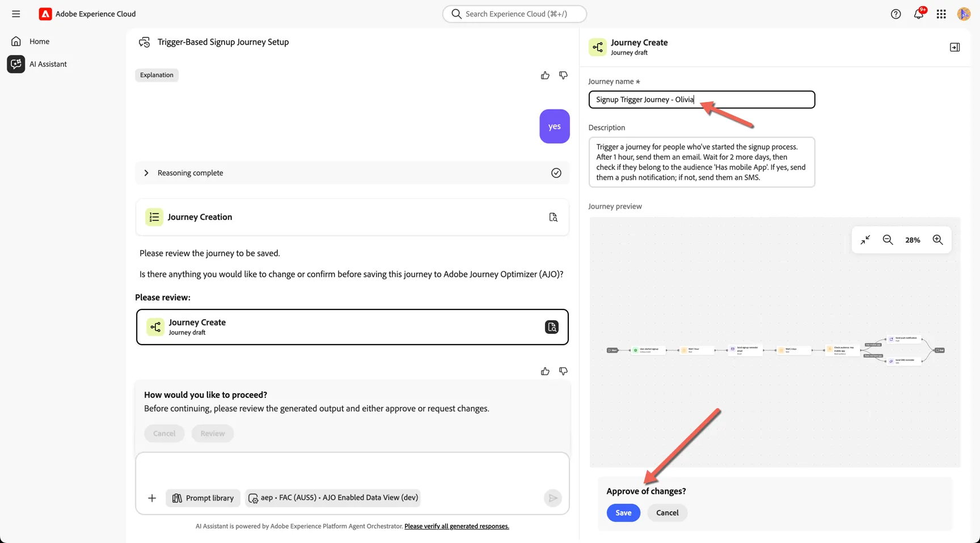
Task: Click the plus attach icon
Action: coord(152,498)
